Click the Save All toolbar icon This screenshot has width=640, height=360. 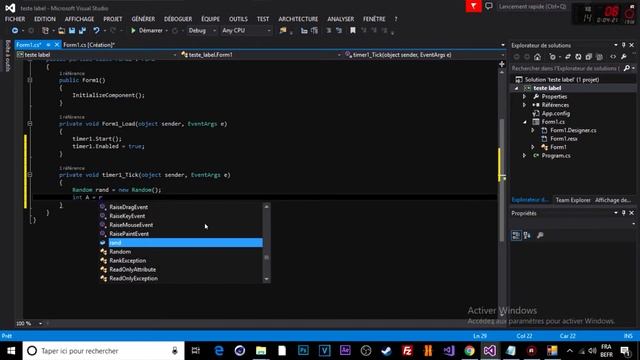pos(82,31)
